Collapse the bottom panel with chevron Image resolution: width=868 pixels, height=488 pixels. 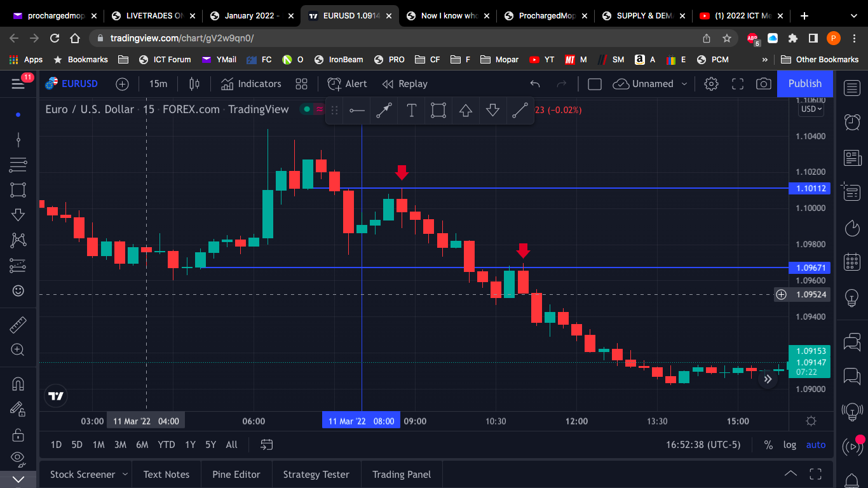(x=790, y=474)
